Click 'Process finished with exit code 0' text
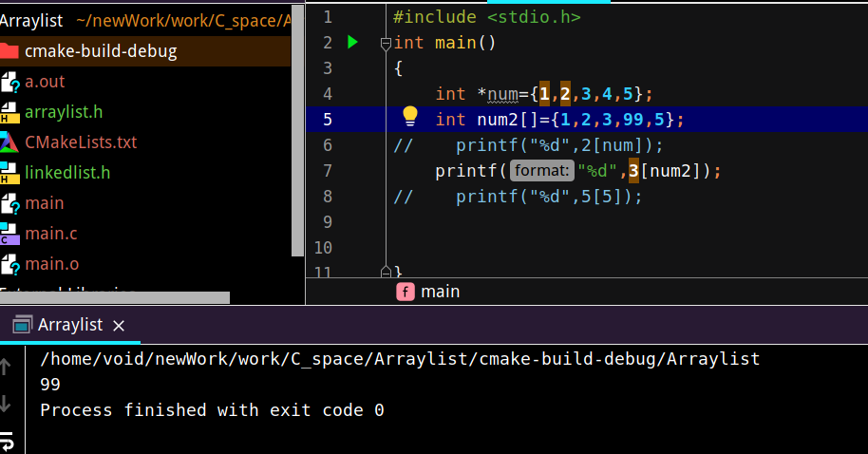 pos(212,410)
